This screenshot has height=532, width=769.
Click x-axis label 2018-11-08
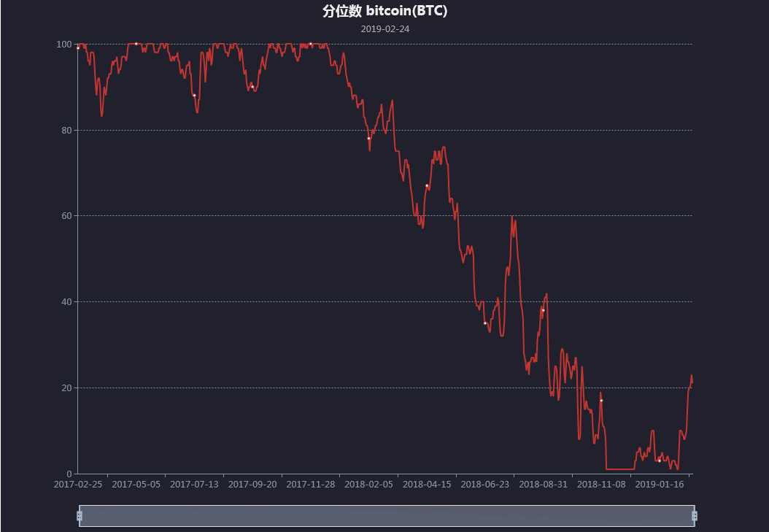point(601,485)
